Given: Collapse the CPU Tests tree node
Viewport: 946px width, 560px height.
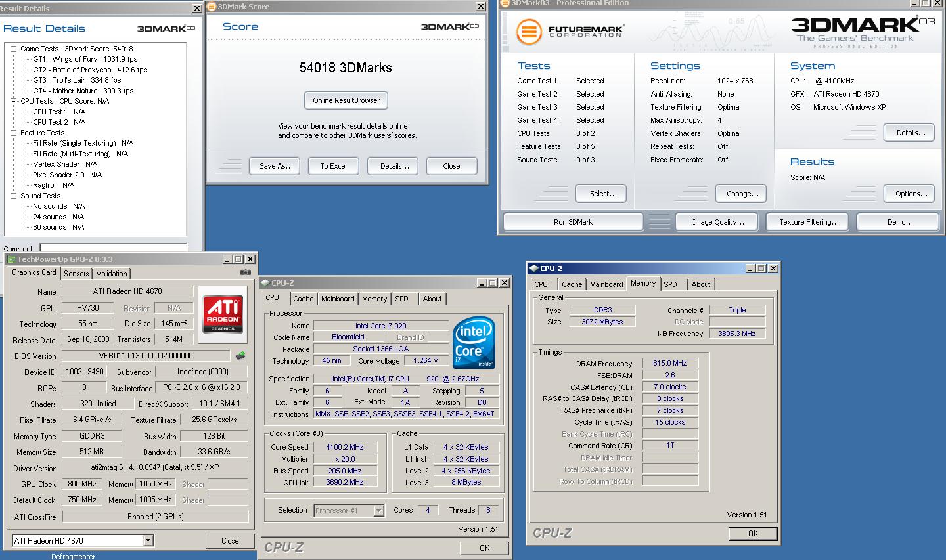Looking at the screenshot, I should click(x=14, y=101).
